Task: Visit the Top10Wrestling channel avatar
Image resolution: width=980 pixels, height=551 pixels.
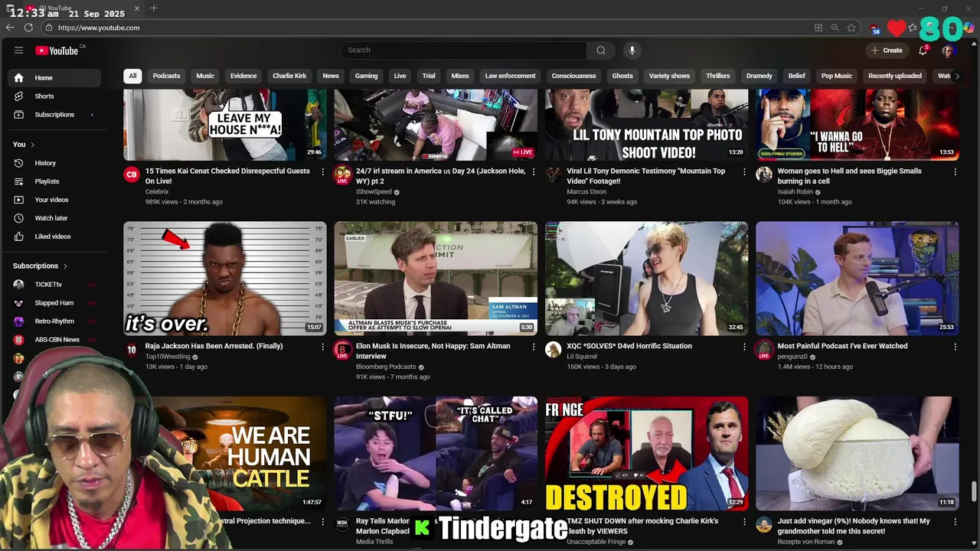Action: 132,350
